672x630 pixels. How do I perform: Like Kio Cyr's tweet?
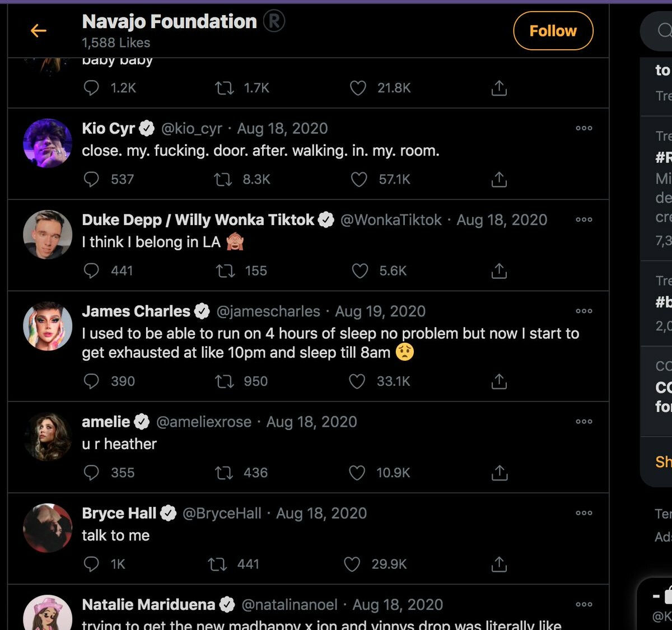(359, 179)
